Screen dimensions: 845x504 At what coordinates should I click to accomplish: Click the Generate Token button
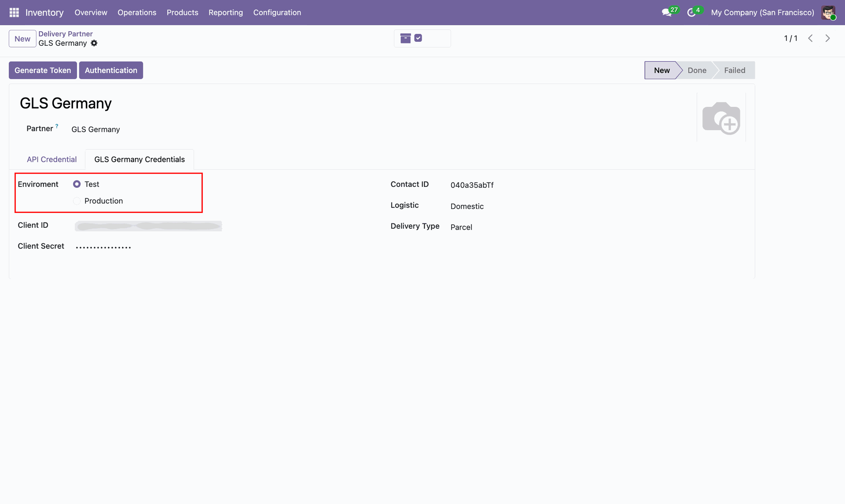43,70
